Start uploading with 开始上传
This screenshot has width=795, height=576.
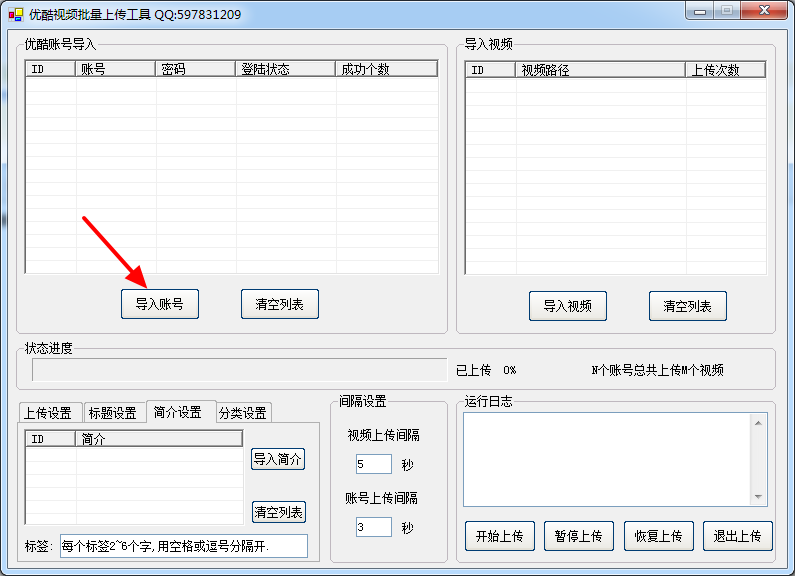tap(500, 536)
